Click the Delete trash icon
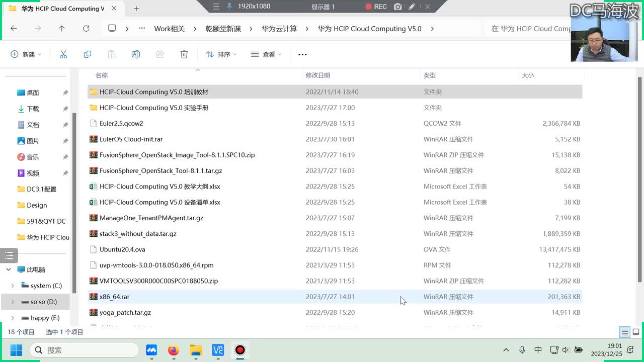The width and height of the screenshot is (644, 362). pyautogui.click(x=184, y=54)
